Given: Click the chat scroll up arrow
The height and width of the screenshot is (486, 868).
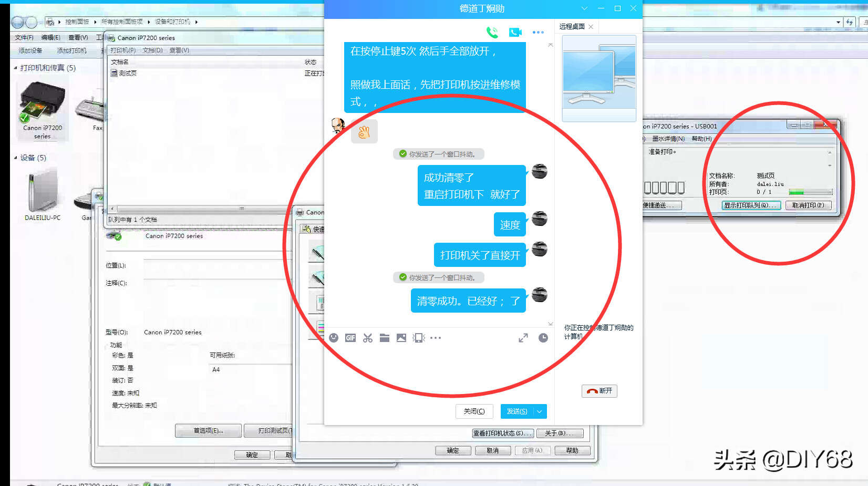Looking at the screenshot, I should [551, 45].
